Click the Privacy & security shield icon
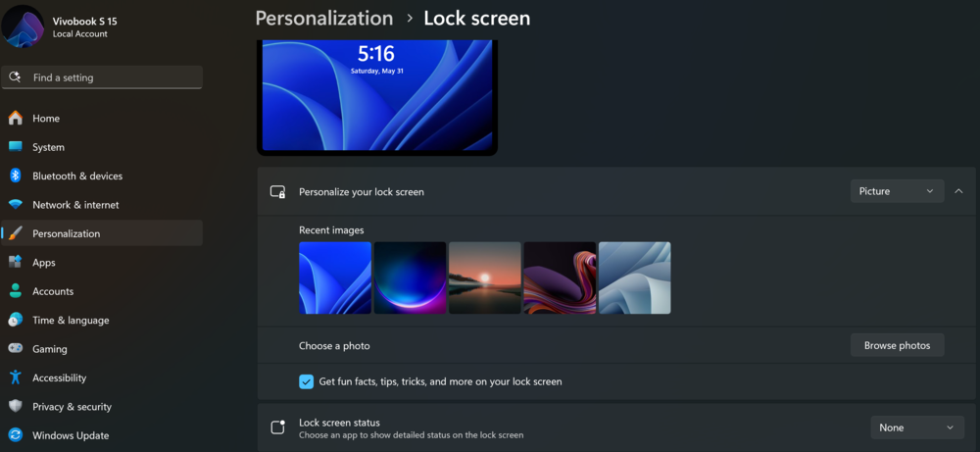 click(16, 406)
